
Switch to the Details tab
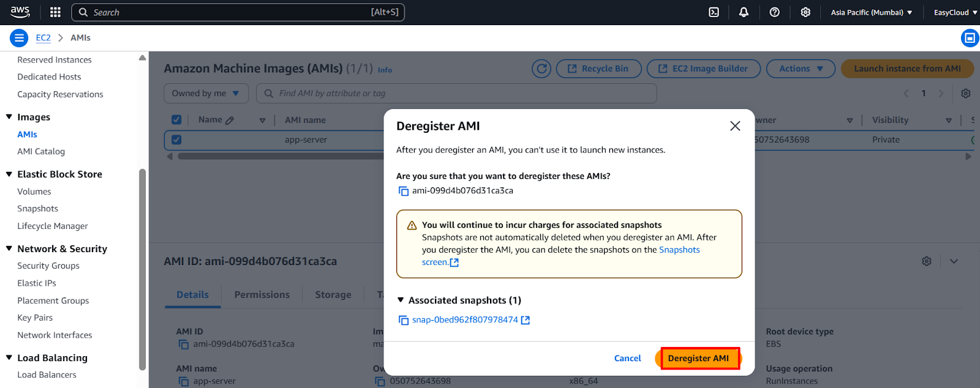pos(192,295)
